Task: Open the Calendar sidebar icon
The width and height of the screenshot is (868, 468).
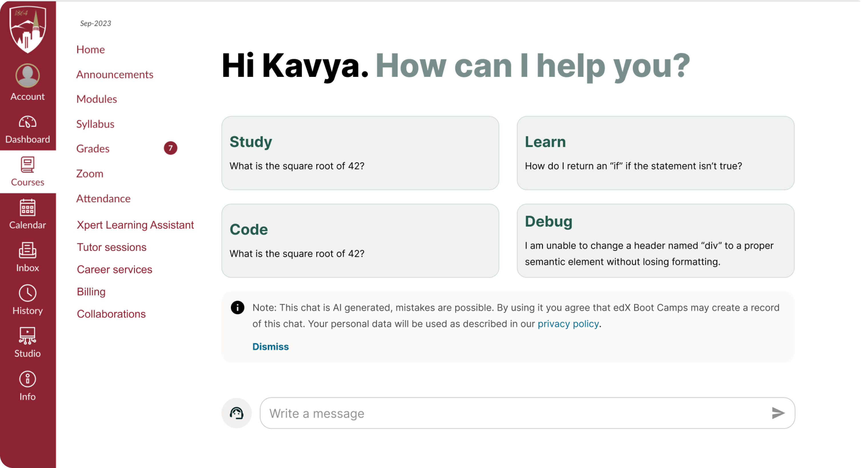Action: point(28,207)
